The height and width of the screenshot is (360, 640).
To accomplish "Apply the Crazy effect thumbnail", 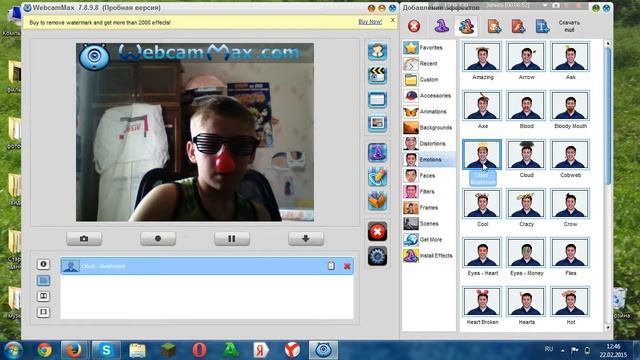I will pos(526,203).
